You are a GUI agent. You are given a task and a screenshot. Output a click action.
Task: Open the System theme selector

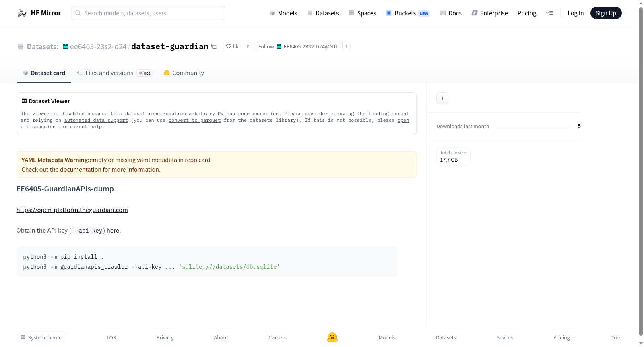click(41, 337)
